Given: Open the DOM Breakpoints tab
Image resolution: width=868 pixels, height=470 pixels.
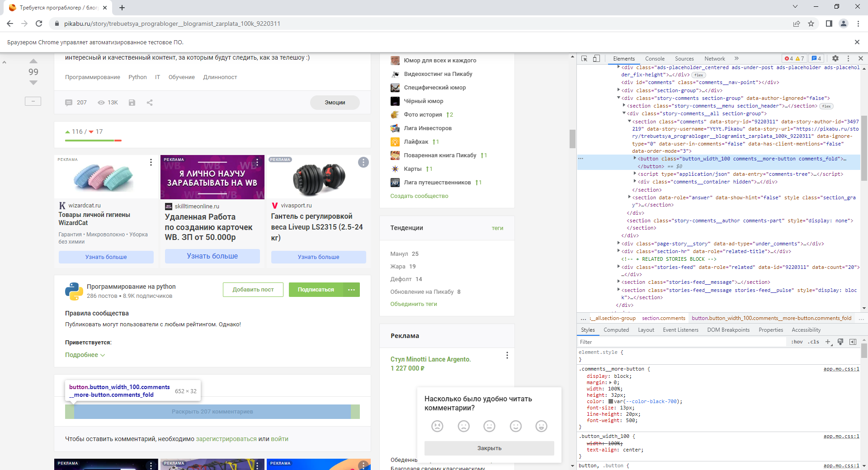Looking at the screenshot, I should click(728, 330).
